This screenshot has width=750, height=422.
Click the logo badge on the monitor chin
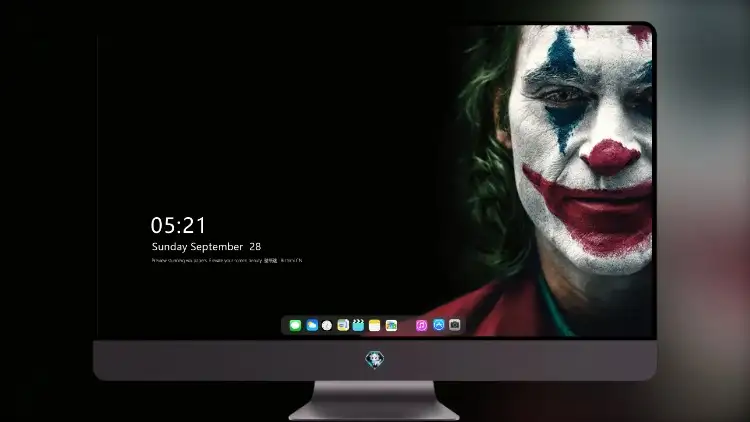(375, 359)
